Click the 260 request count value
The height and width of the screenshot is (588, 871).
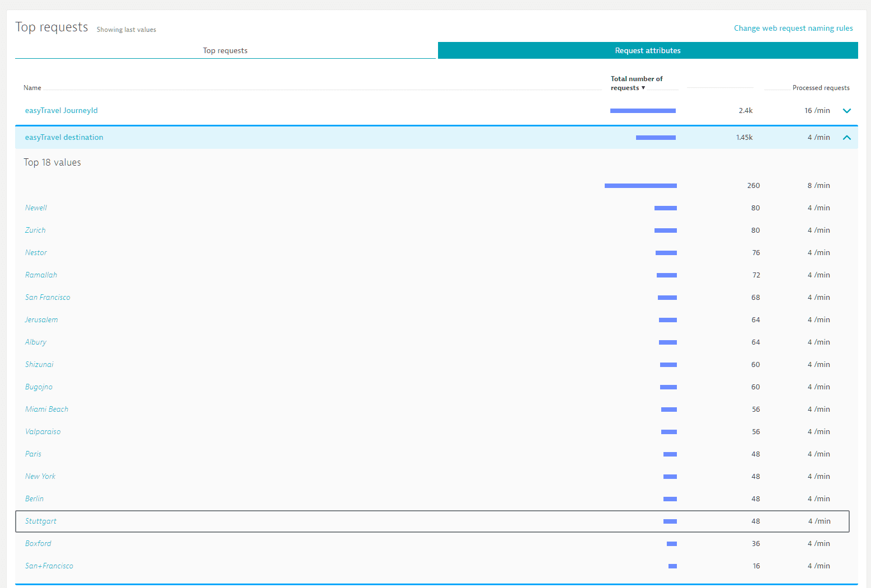tap(754, 186)
